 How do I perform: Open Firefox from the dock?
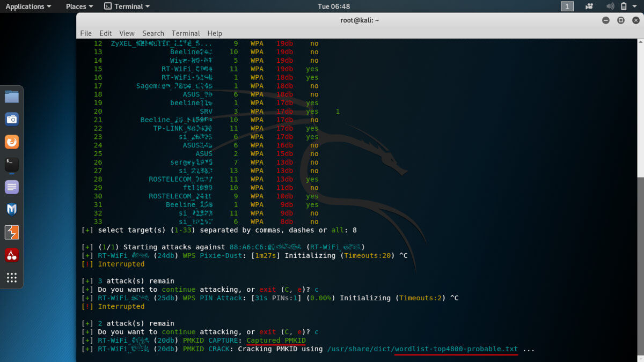point(12,142)
